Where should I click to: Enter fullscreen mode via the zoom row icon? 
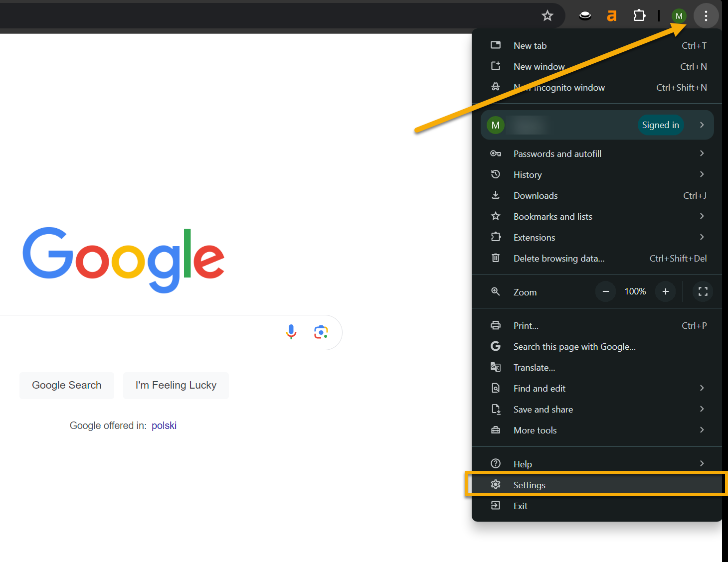[x=703, y=291]
